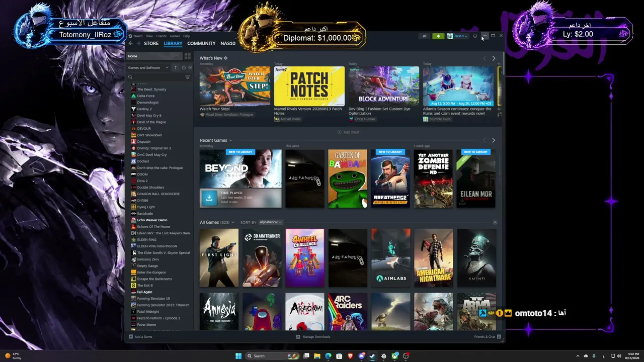Show next What's New items arrow
The image size is (644, 362).
(x=494, y=58)
